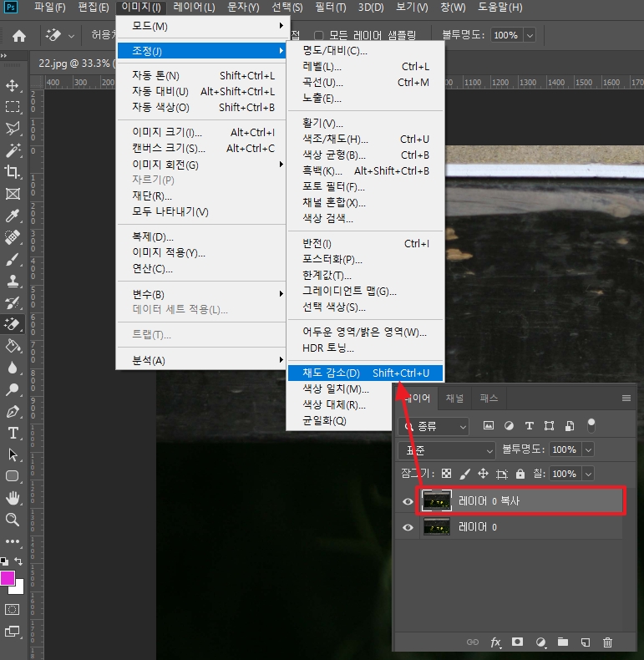Select the Paint Bucket tool
Screen dimensions: 644x660
[13, 346]
